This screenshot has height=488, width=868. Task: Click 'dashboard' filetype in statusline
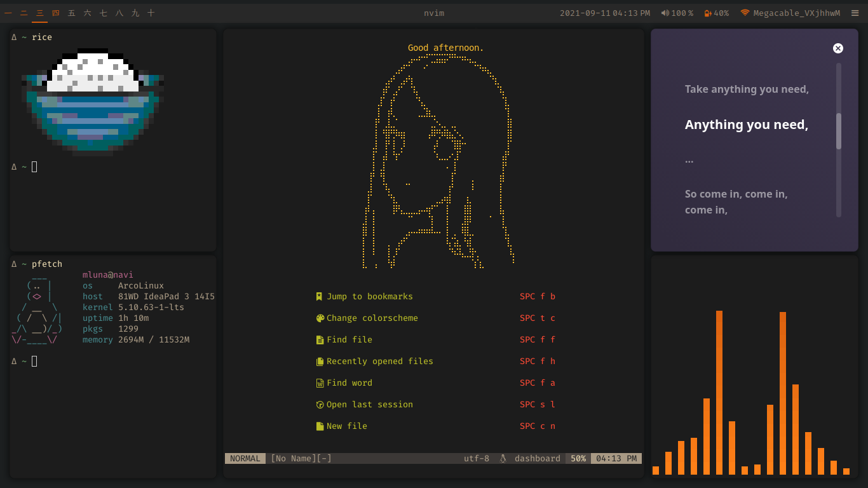[x=538, y=459]
